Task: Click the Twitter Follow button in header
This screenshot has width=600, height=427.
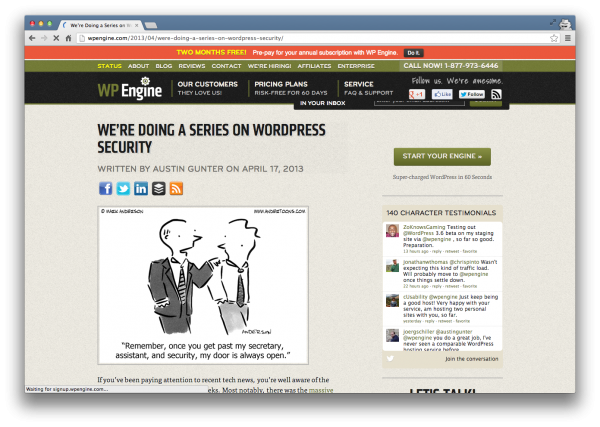Action: click(x=472, y=94)
